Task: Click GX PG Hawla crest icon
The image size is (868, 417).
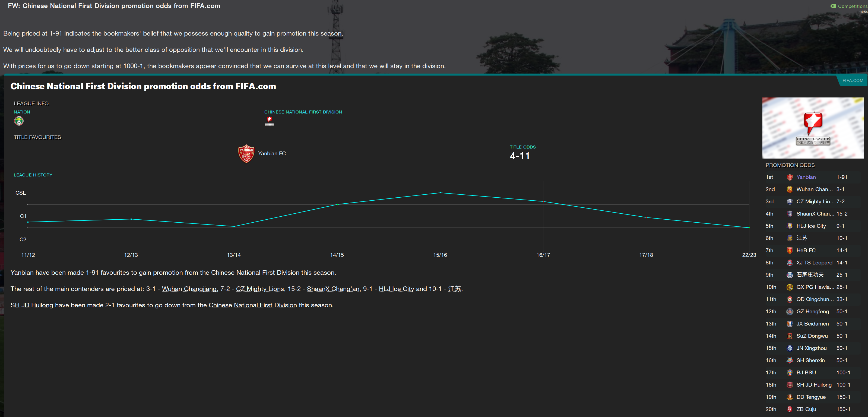Action: tap(790, 287)
